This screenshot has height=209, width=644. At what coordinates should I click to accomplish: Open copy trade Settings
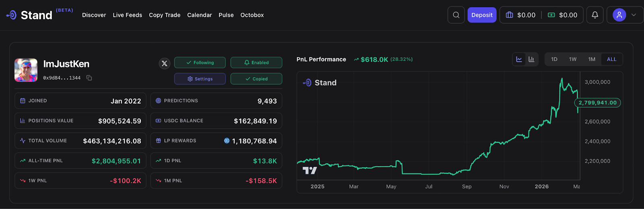coord(200,79)
